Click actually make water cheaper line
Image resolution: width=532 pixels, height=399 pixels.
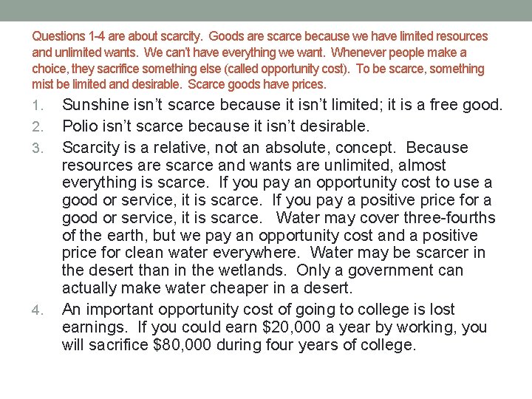[208, 288]
